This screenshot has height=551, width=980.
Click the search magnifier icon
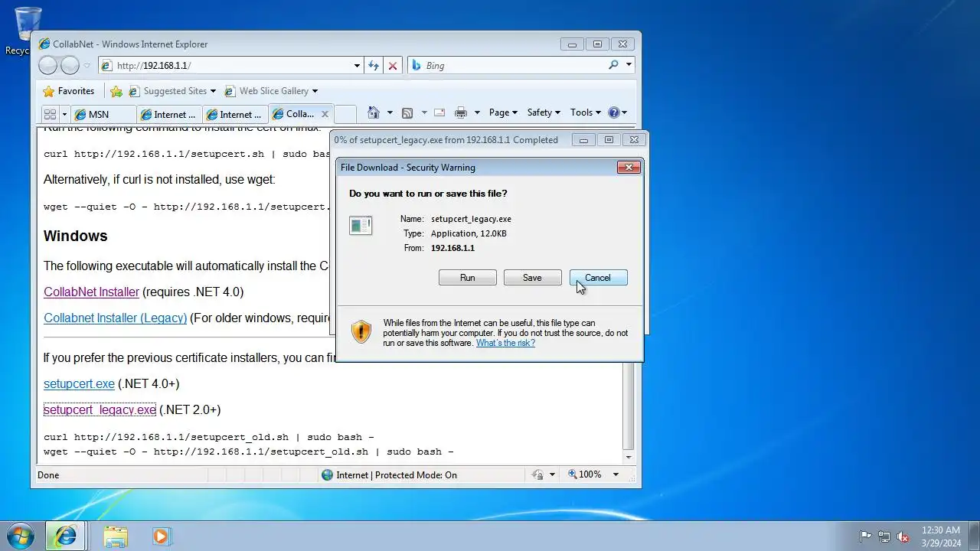tap(613, 66)
